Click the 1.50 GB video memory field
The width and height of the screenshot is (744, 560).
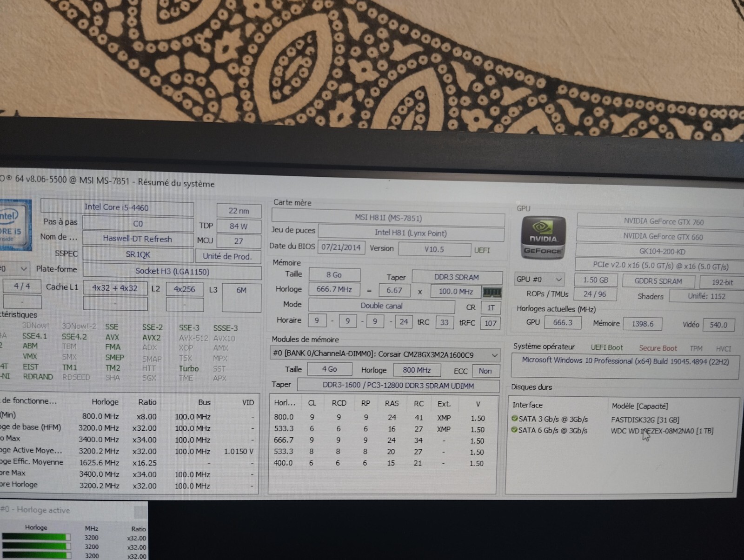[x=596, y=280]
